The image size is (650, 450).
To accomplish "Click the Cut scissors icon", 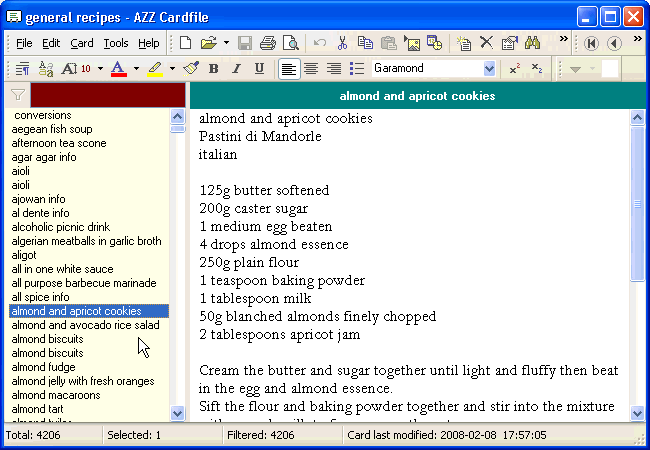I will (x=342, y=43).
